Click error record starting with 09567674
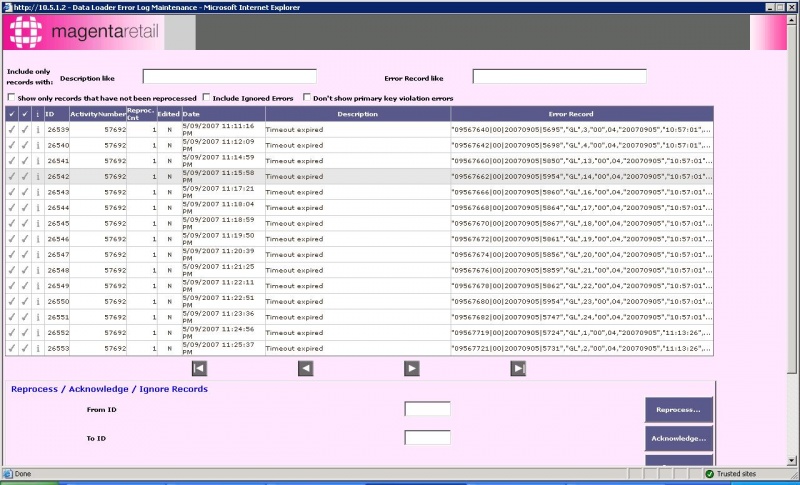 (582, 254)
